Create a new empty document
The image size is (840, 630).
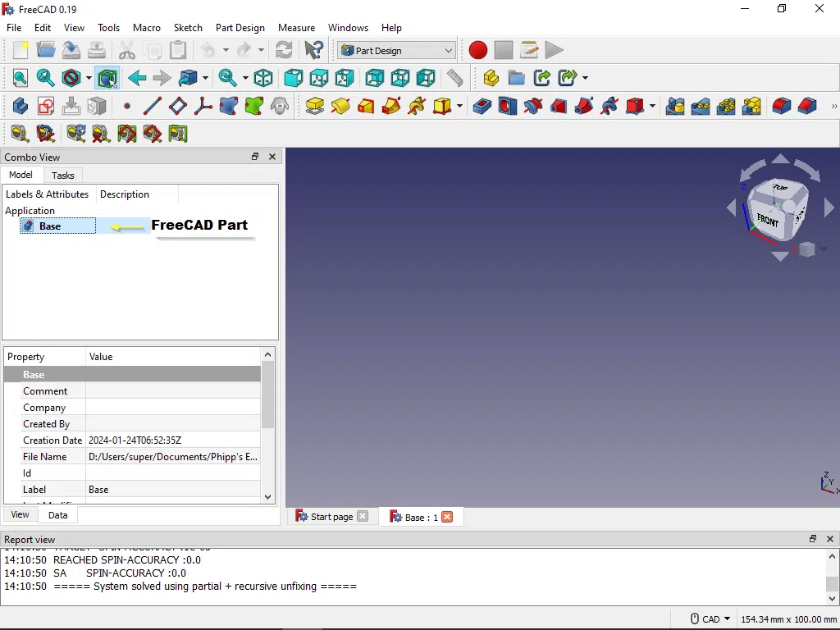coord(21,50)
